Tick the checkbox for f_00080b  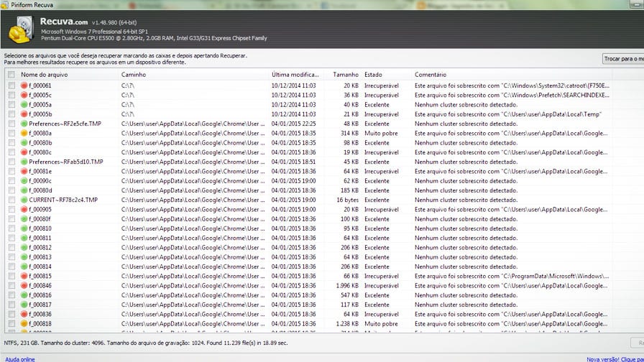11,143
